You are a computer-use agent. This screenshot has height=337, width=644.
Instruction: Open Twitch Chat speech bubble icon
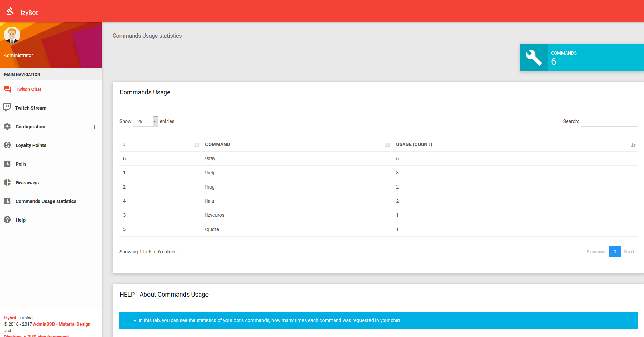(7, 89)
